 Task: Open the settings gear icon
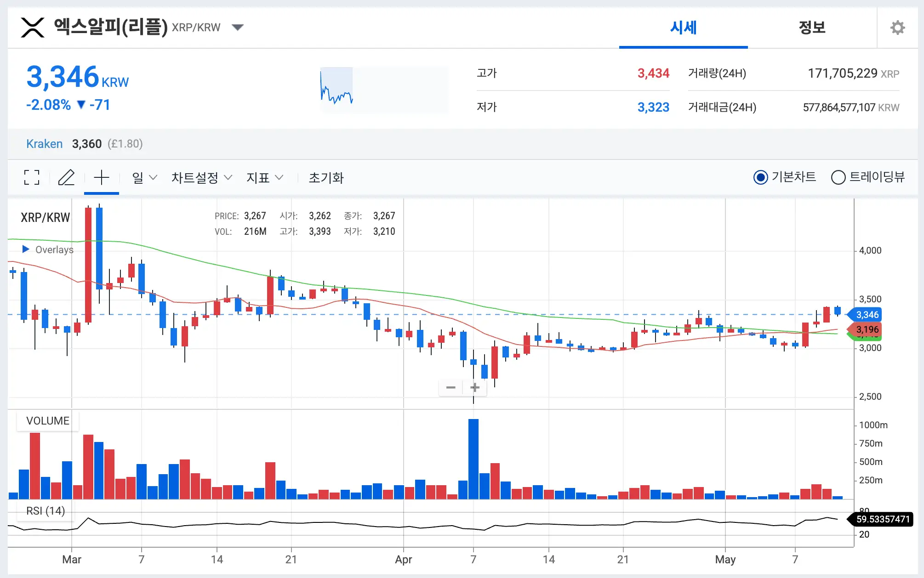tap(897, 28)
